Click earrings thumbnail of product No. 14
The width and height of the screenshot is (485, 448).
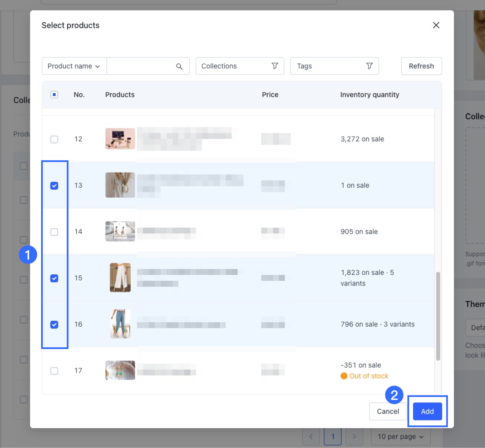click(120, 231)
